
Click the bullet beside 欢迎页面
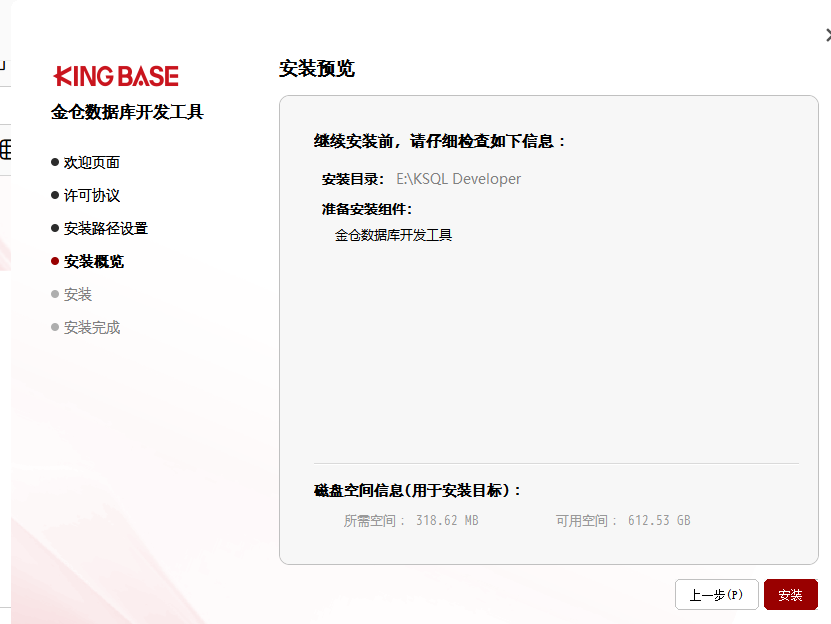pyautogui.click(x=55, y=162)
